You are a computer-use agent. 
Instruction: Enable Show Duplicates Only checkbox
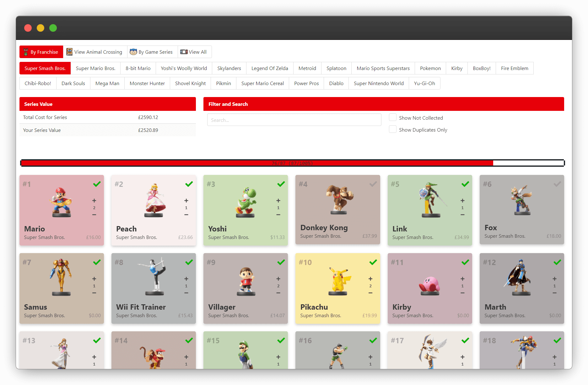[393, 129]
